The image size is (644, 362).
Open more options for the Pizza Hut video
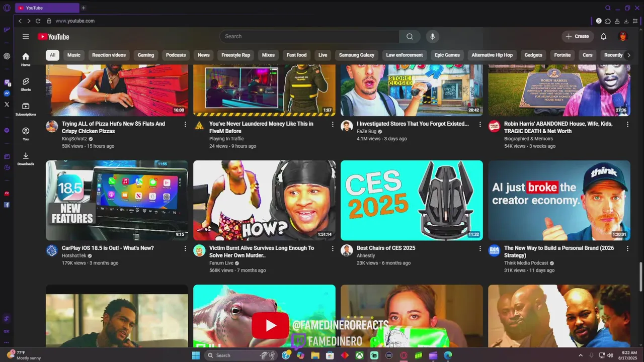pyautogui.click(x=185, y=124)
